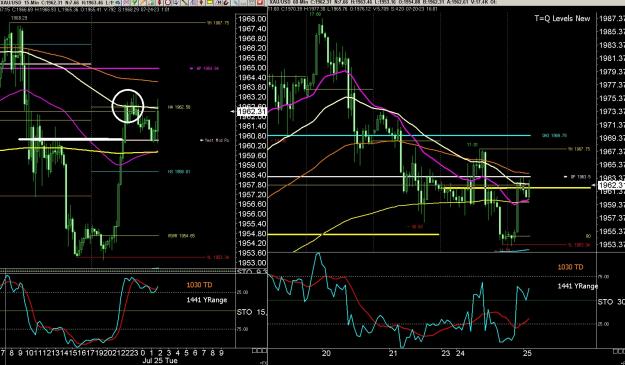Click the green checkmark toolbar icon

[134, 2]
